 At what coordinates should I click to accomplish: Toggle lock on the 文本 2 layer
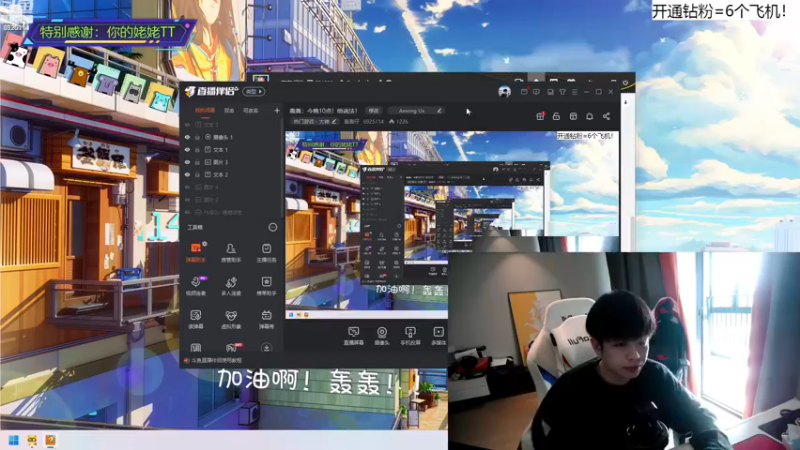coord(197,174)
